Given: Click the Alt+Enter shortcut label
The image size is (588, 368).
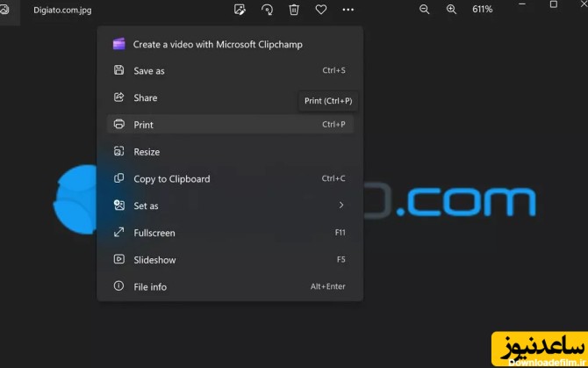Looking at the screenshot, I should 327,286.
